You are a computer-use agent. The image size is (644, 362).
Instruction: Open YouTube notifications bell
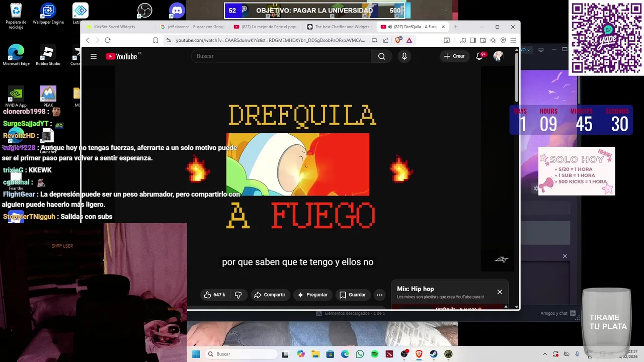tap(479, 56)
